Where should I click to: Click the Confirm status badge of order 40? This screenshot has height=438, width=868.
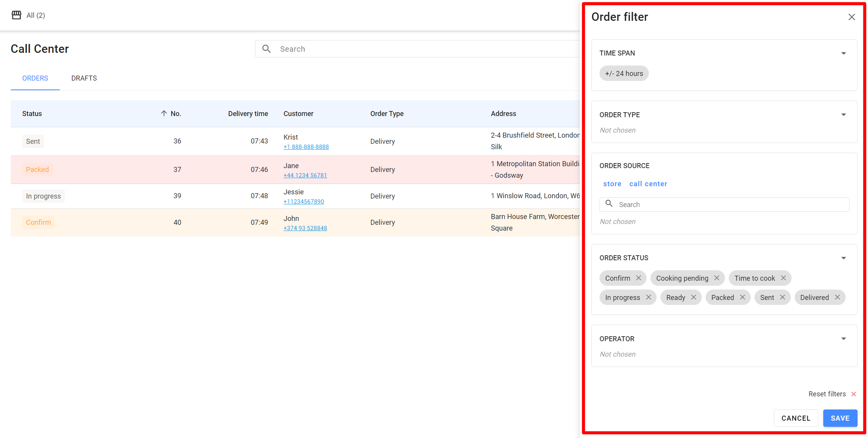coord(38,222)
